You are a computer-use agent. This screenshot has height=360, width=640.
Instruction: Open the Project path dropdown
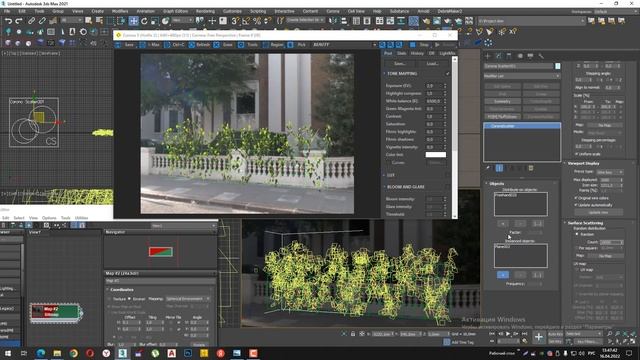point(532,20)
